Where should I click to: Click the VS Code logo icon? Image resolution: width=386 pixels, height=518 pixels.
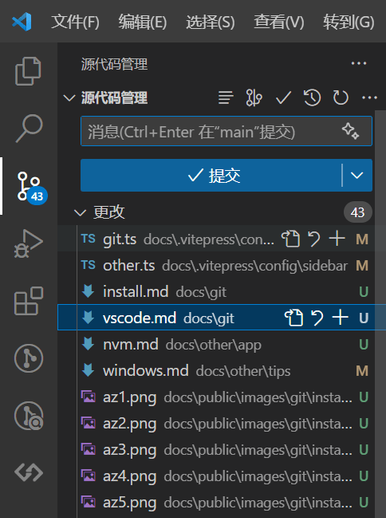pos(22,22)
